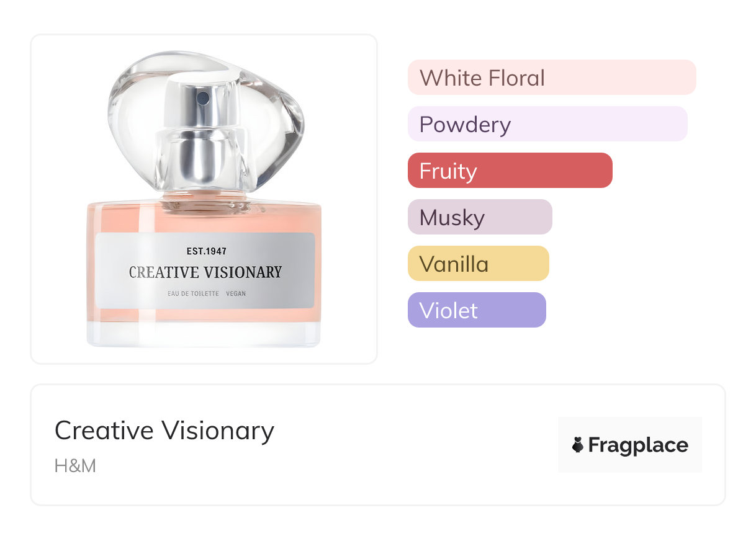Click the Fragplace perfume bottle logo icon

[x=578, y=445]
